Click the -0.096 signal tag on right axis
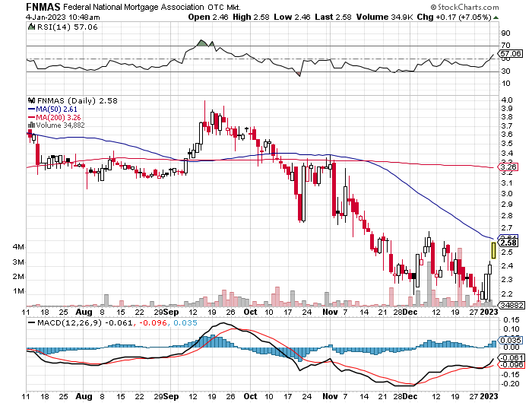 click(x=512, y=365)
